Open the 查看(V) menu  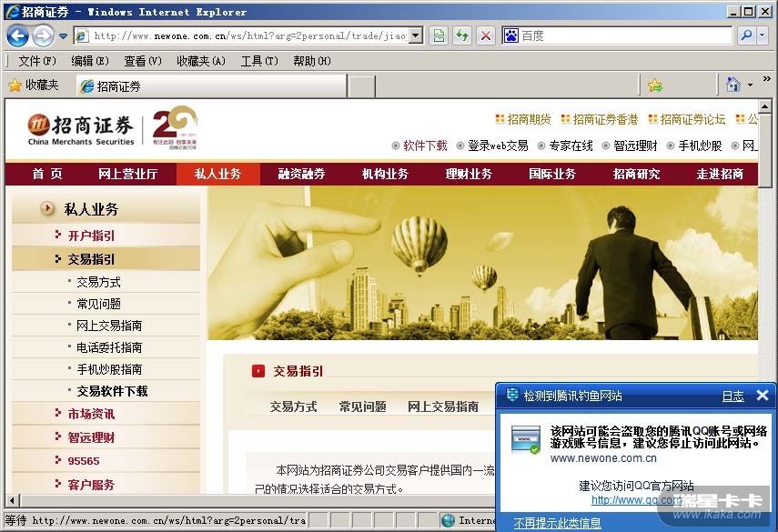click(x=142, y=61)
